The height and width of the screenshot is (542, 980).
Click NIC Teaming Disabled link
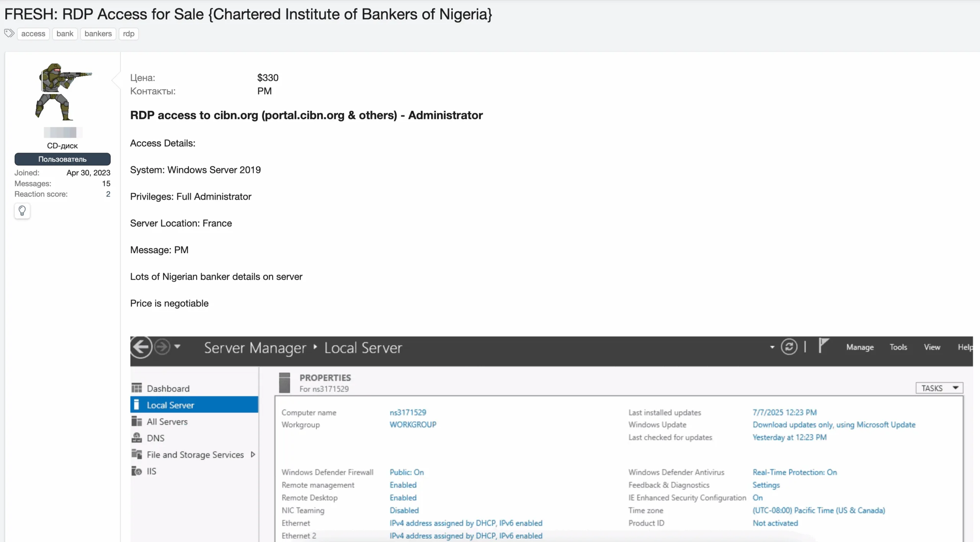404,510
